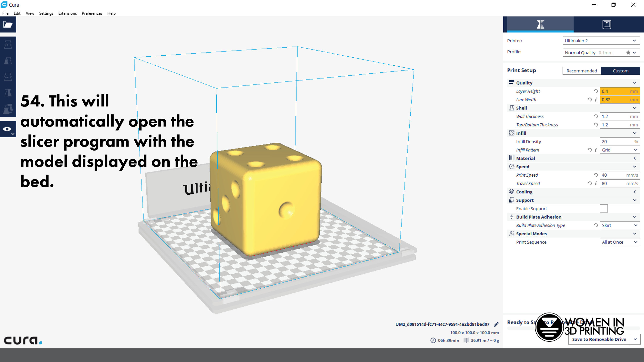Toggle Custom print setup tab

[620, 70]
